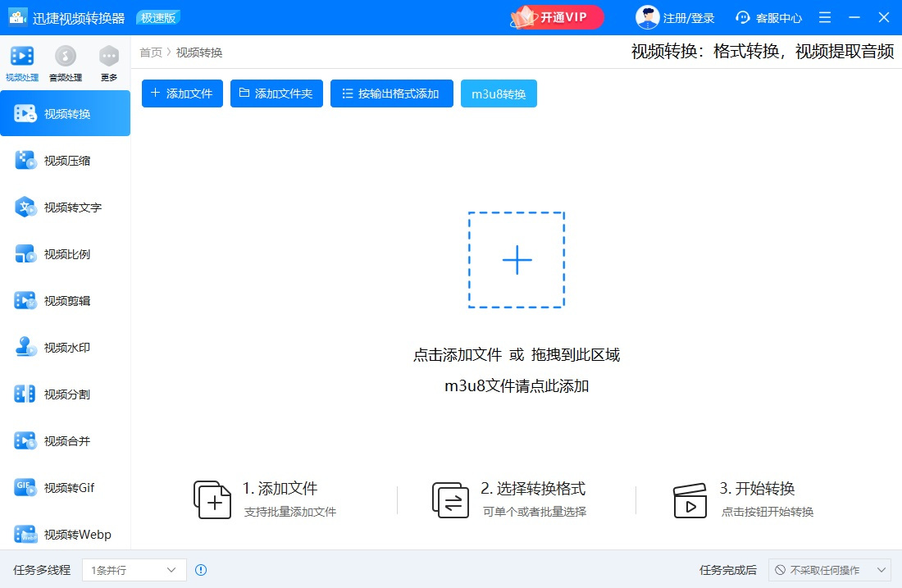Open the 视频转Webp converter
Image resolution: width=902 pixels, height=588 pixels.
[x=66, y=534]
